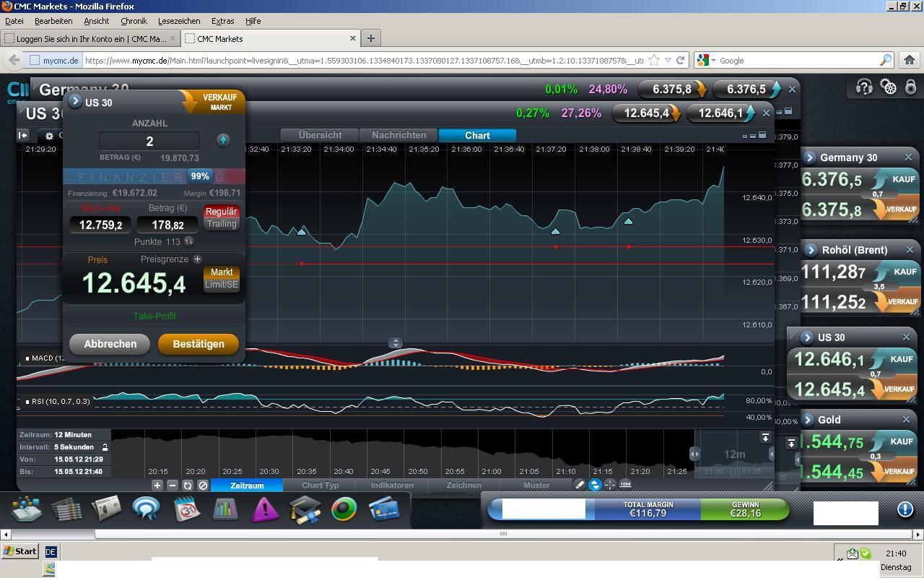Refresh the chart with the reload icon
Screen dimensions: 924x578
click(188, 486)
